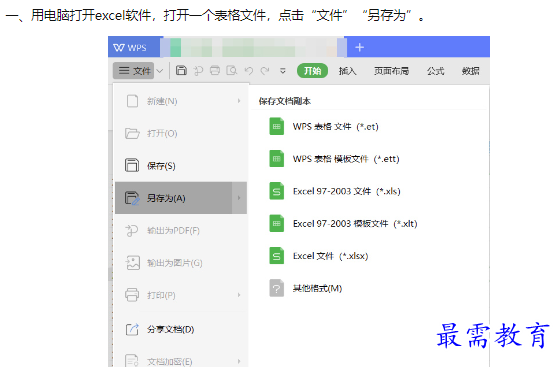Screen dimensions: 558x367
Task: Select 打开(O) menu entry
Action: point(181,133)
